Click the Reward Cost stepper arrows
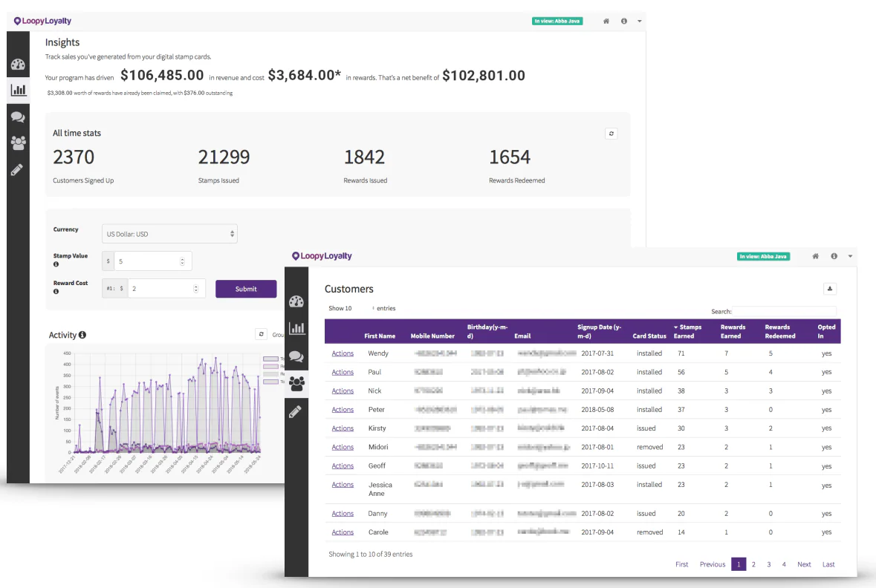Image resolution: width=876 pixels, height=588 pixels. point(195,289)
